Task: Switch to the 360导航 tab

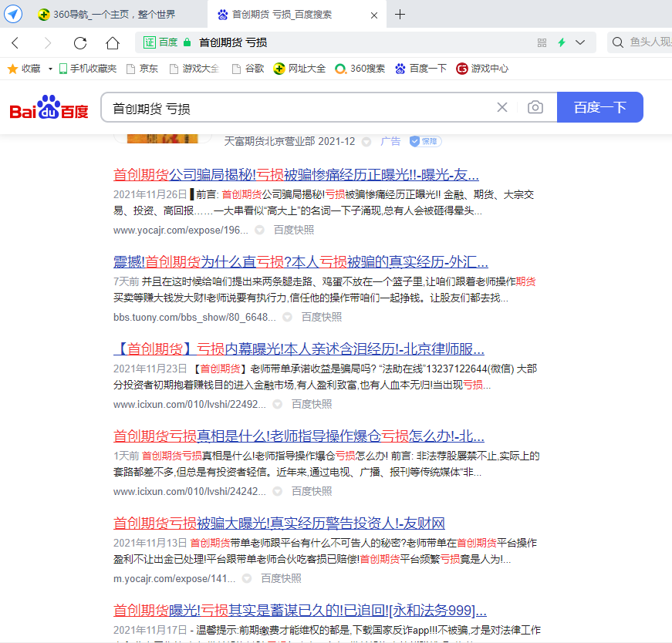Action: tap(107, 14)
